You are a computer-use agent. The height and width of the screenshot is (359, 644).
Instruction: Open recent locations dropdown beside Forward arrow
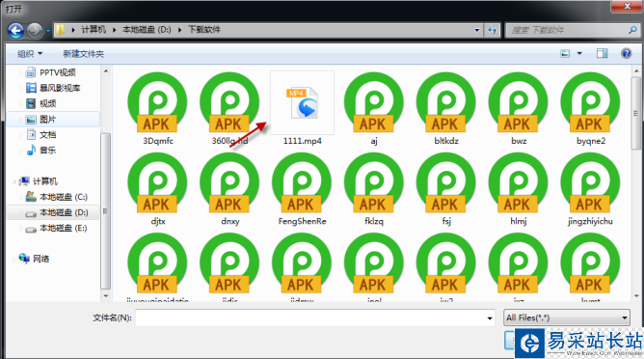pos(48,31)
